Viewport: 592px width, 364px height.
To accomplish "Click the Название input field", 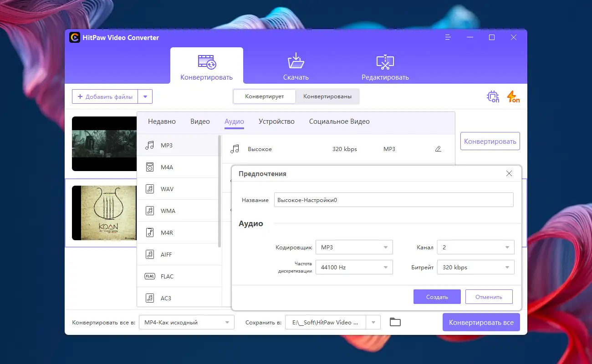I will (393, 200).
